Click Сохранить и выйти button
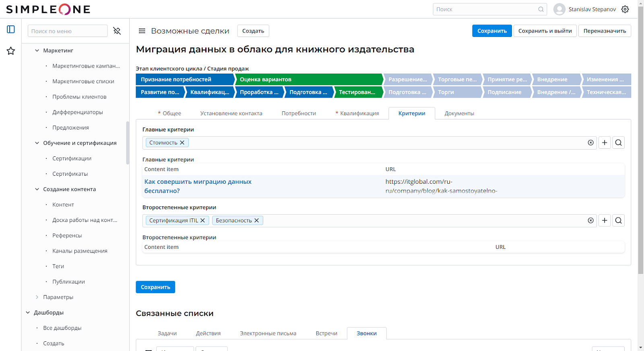This screenshot has width=644, height=351. click(545, 31)
